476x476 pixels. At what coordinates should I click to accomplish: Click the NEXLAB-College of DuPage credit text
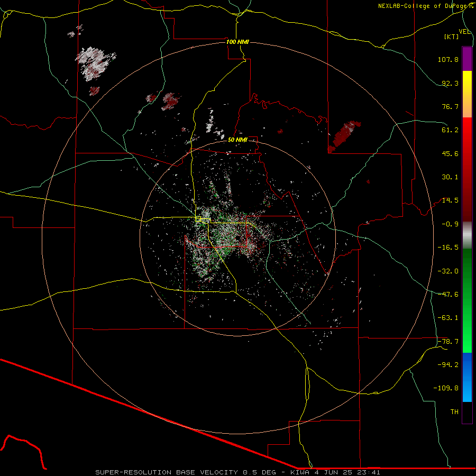point(426,6)
